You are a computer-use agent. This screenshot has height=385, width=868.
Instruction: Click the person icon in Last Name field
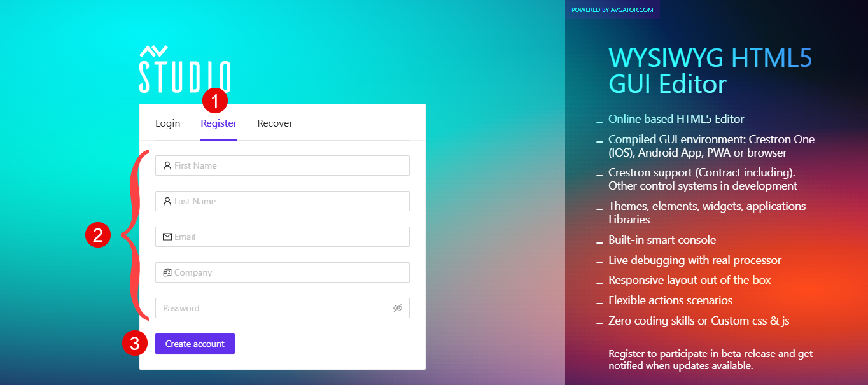167,201
